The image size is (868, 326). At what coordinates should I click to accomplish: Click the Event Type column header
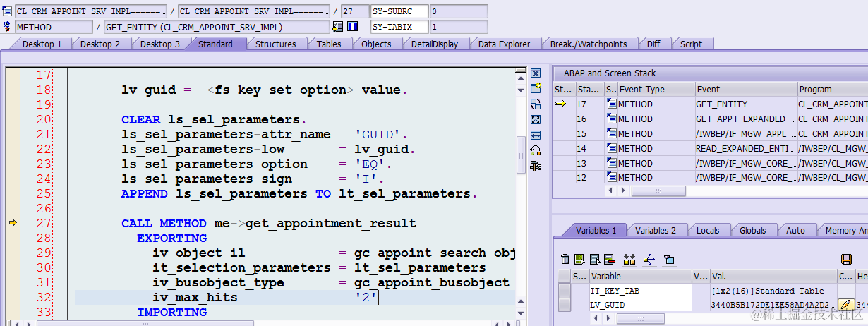click(656, 89)
